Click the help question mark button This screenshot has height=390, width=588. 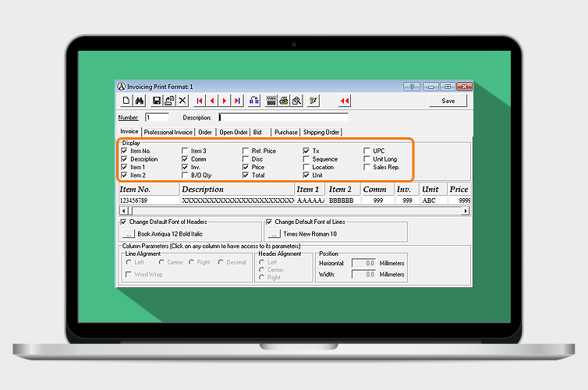[x=412, y=87]
